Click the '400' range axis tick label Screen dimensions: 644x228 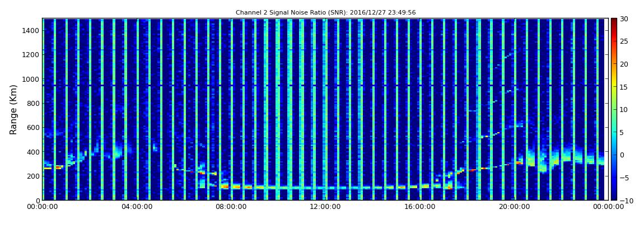(33, 152)
